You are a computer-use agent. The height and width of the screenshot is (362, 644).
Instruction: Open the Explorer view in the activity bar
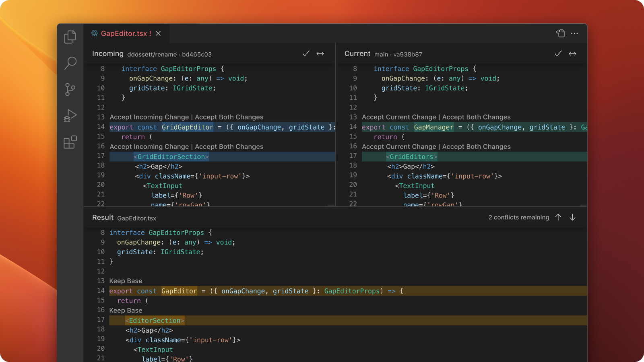70,37
